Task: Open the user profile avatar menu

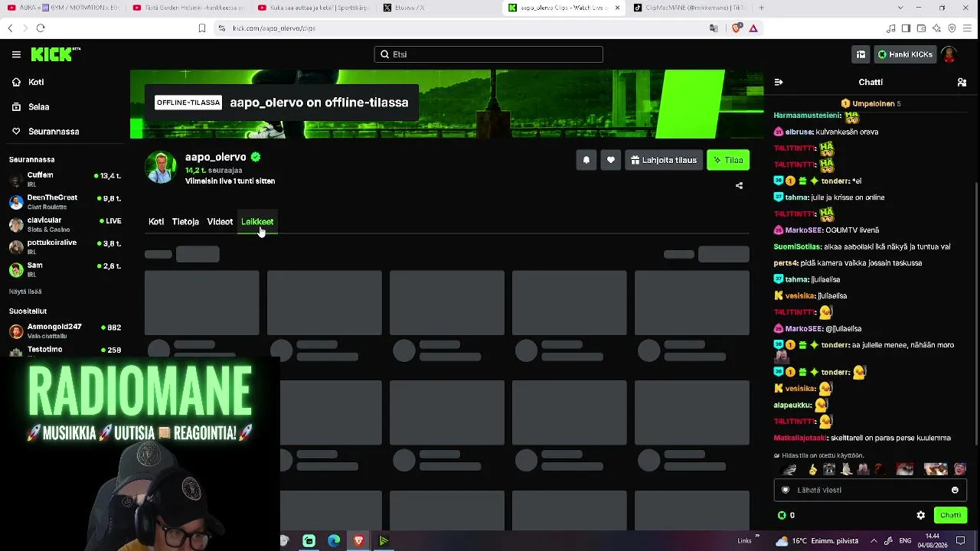Action: click(949, 54)
